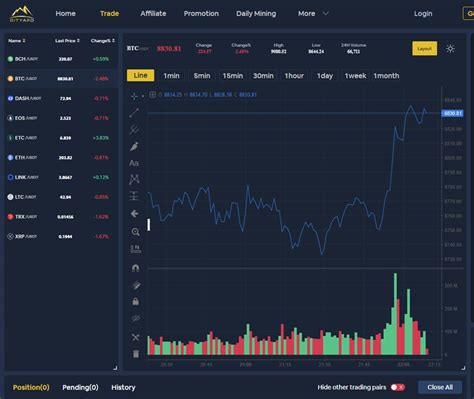The width and height of the screenshot is (474, 399).
Task: Select the Line chart type tab
Action: (x=140, y=76)
